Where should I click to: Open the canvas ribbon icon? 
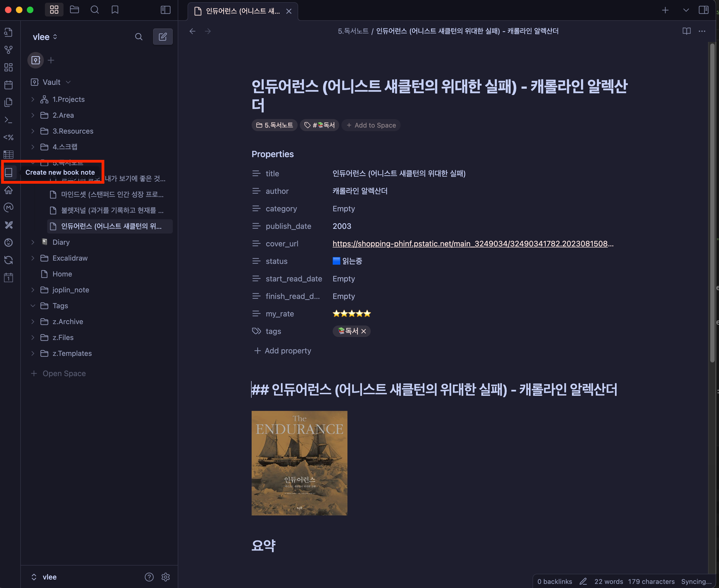8,67
